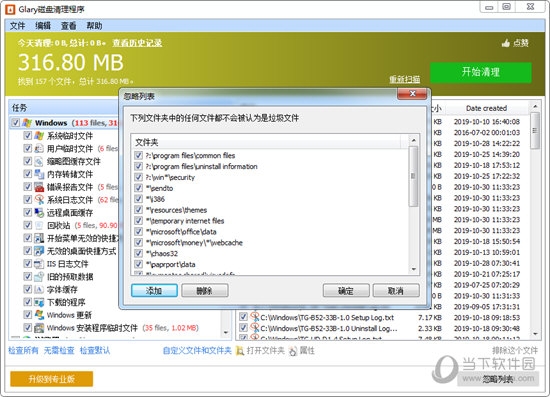Uncheck *\resources\themes ignore entry
550x397 pixels.
click(x=139, y=210)
